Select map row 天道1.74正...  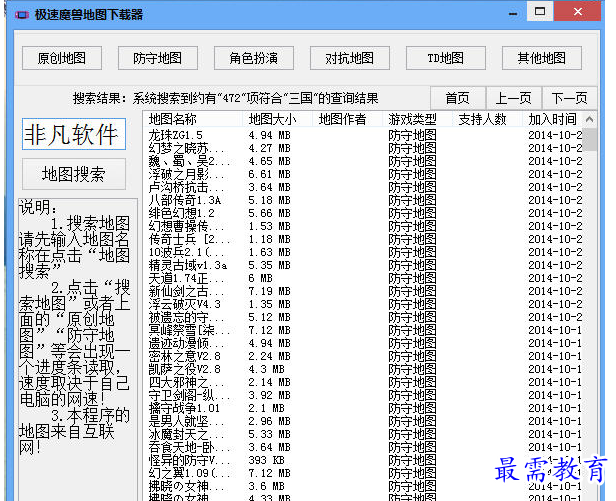pyautogui.click(x=365, y=278)
